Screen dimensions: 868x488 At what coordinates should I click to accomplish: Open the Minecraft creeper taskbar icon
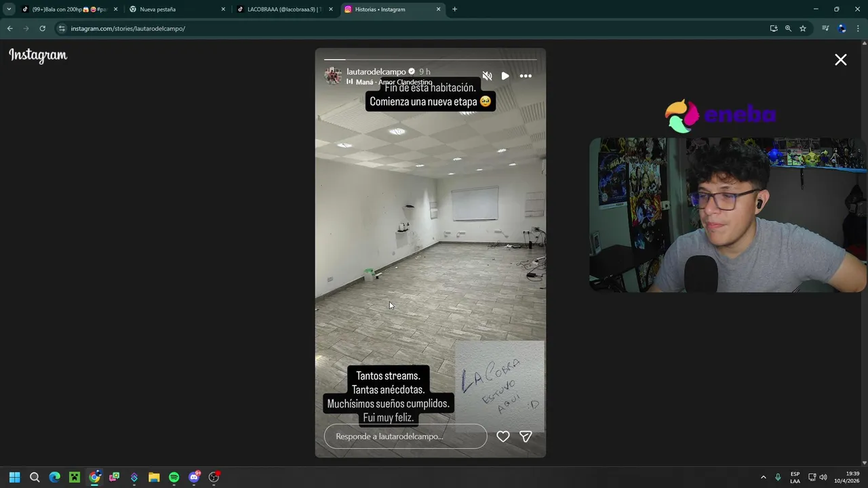[x=75, y=477]
